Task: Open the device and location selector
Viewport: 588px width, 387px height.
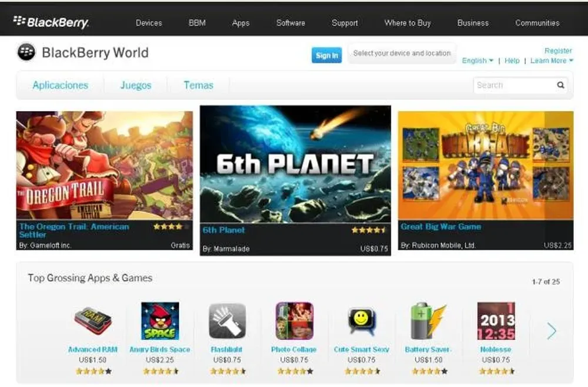Action: pos(402,53)
